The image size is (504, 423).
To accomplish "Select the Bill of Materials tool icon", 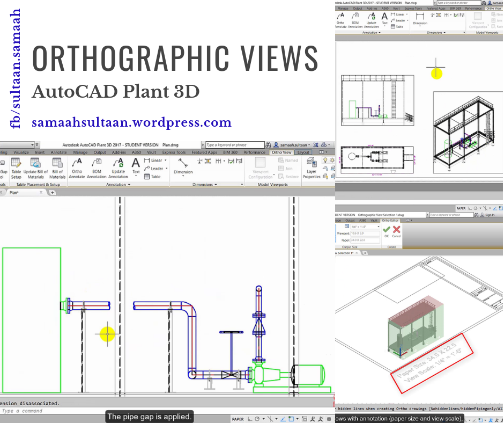I will point(57,168).
